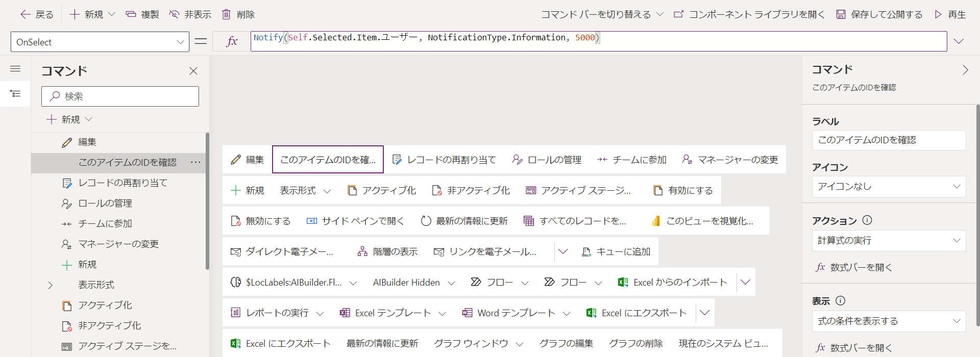
Task: Open more options for このアイテムのIDを確認
Action: (196, 162)
